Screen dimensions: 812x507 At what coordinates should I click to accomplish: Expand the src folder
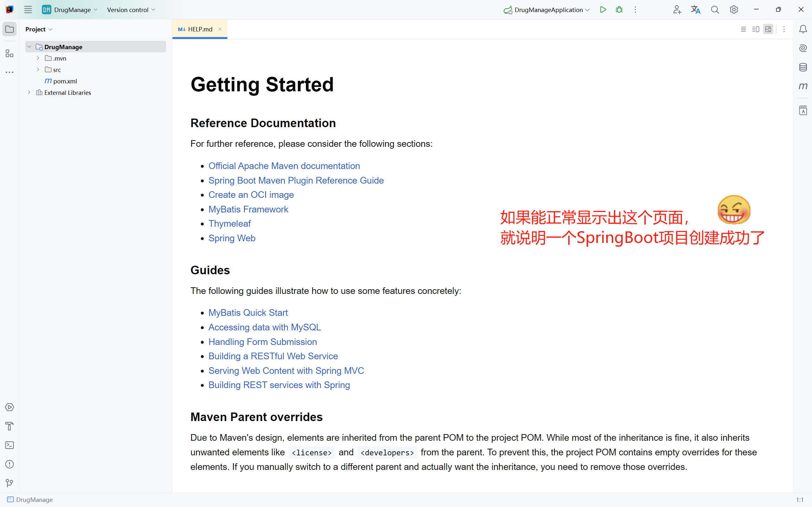(38, 70)
